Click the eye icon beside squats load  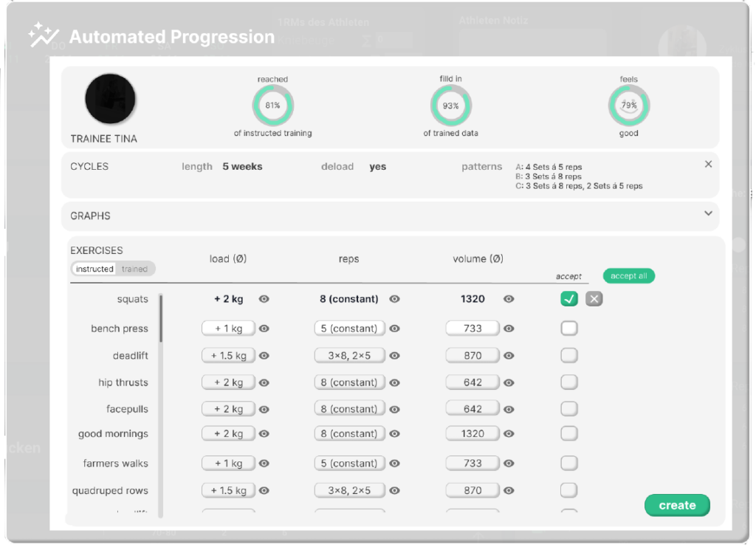[264, 299]
